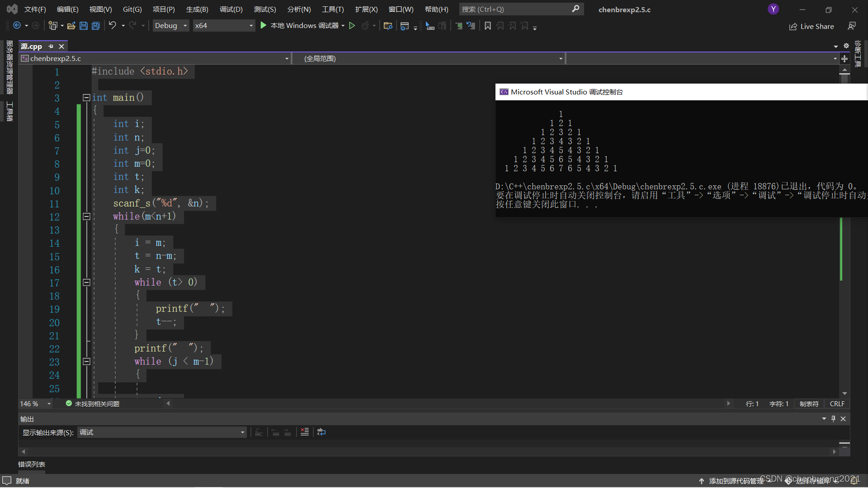Image resolution: width=868 pixels, height=488 pixels.
Task: Start without debugging using the hollow play icon
Action: pos(352,26)
